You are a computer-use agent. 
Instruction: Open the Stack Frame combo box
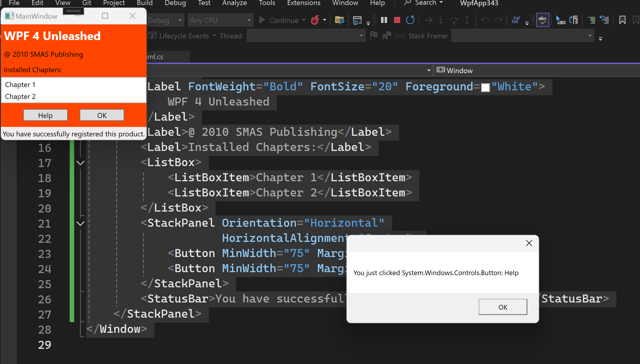[522, 36]
